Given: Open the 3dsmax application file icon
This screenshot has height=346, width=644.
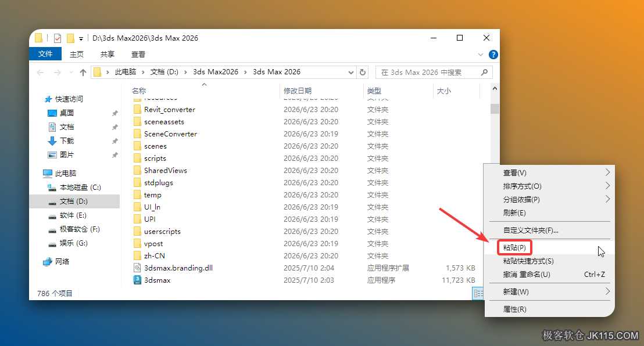Looking at the screenshot, I should [x=137, y=280].
